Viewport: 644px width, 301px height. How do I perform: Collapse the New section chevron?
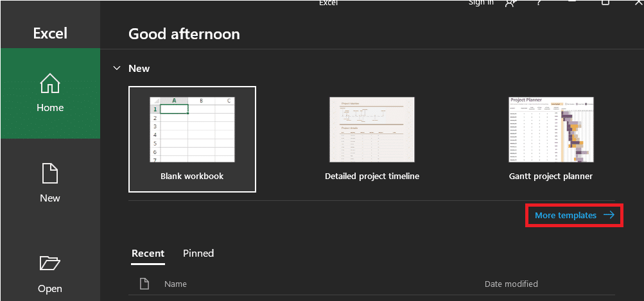click(x=117, y=68)
